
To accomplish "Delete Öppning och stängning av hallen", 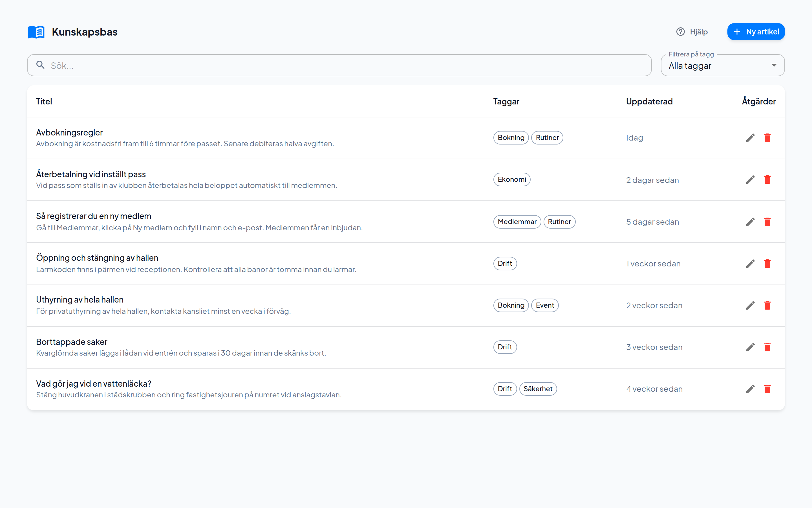I will [x=767, y=264].
